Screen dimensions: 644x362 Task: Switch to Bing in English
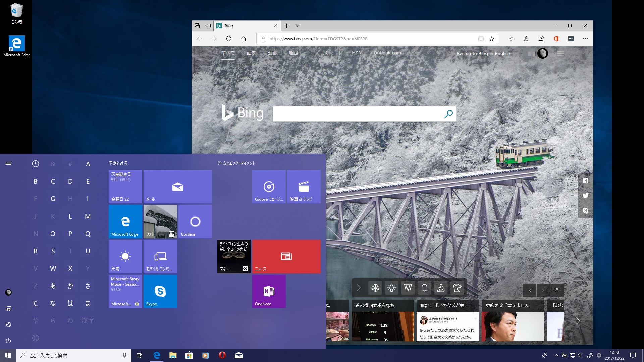click(x=483, y=53)
